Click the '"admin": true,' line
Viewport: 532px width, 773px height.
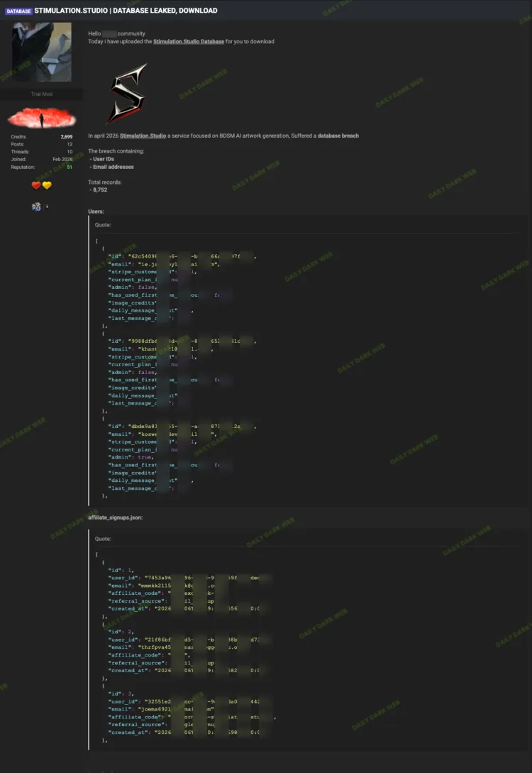[x=131, y=457]
